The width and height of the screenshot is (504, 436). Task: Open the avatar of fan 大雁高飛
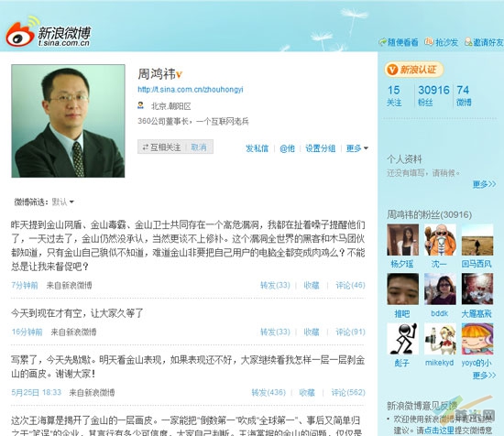point(477,289)
